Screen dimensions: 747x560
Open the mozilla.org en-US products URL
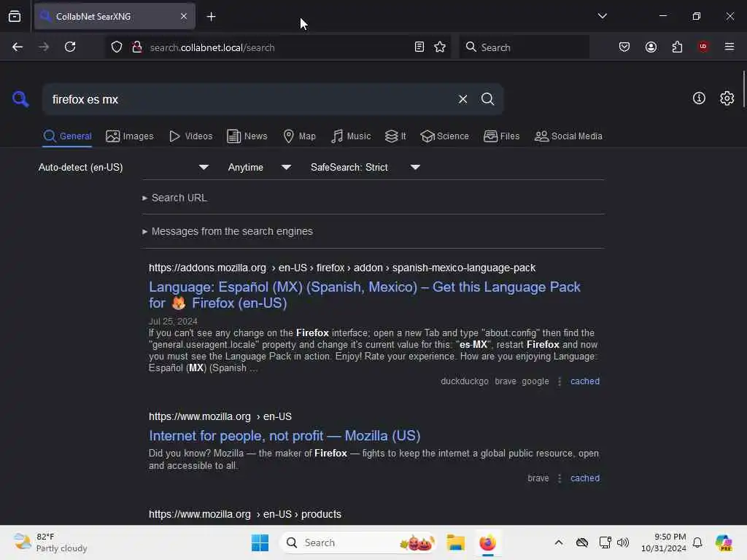click(245, 514)
